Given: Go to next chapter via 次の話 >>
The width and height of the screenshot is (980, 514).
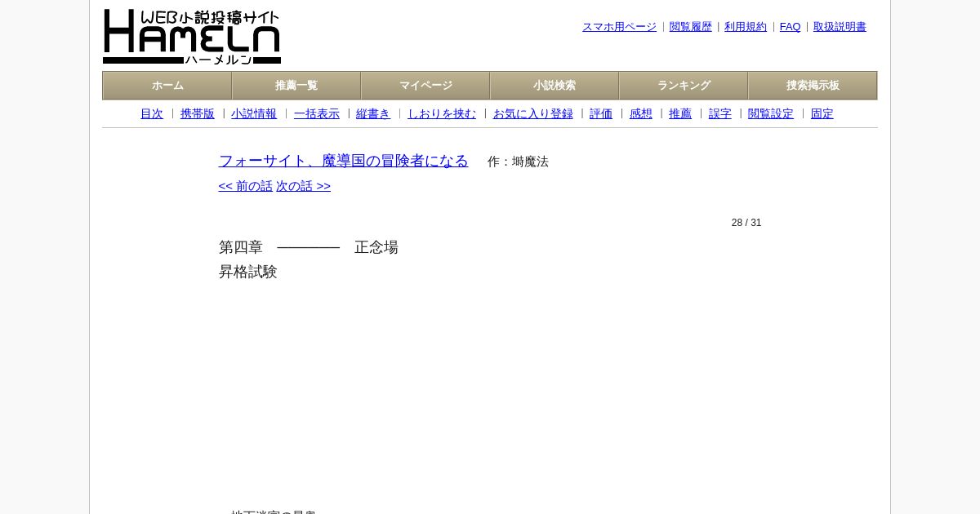Looking at the screenshot, I should (x=304, y=186).
